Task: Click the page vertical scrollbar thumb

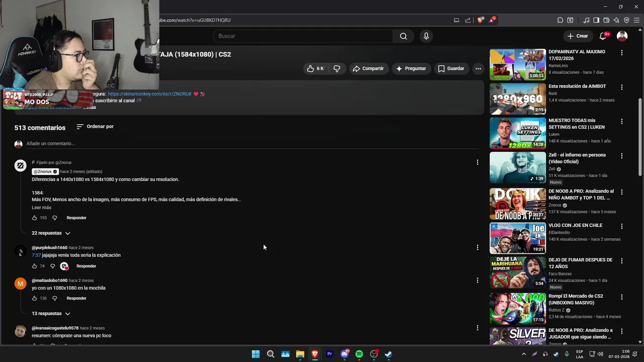Action: coord(640,137)
